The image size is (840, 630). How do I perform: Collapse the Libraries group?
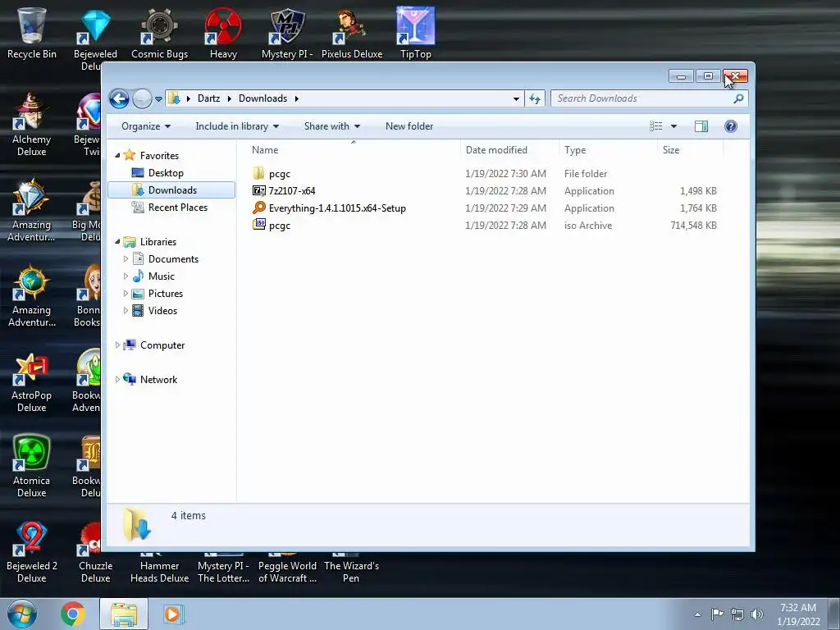point(117,242)
